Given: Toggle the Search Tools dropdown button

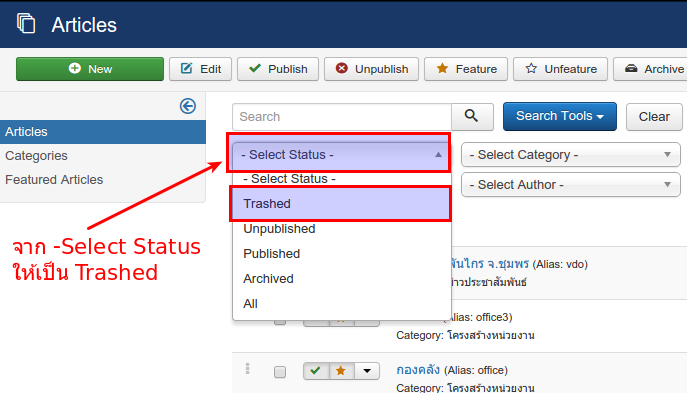Looking at the screenshot, I should pyautogui.click(x=560, y=116).
